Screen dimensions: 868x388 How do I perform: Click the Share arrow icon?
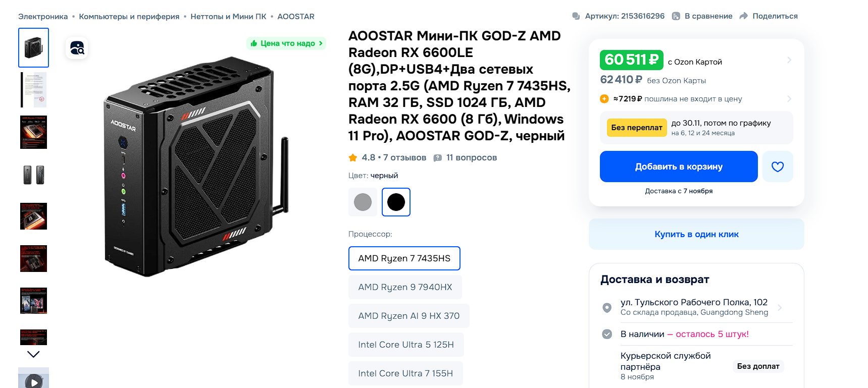(743, 16)
